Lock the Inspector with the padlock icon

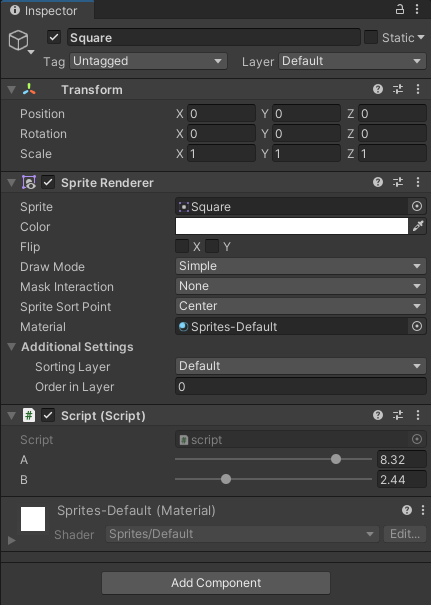(x=400, y=9)
